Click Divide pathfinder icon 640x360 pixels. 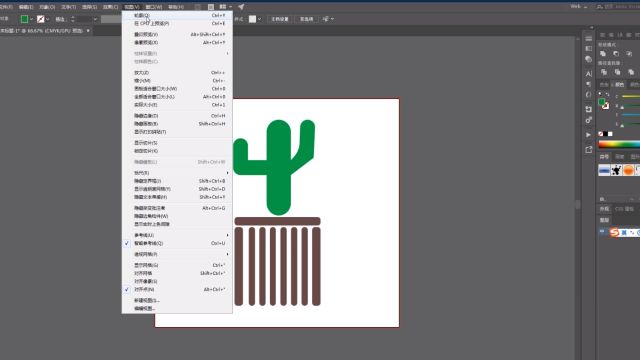pos(604,72)
